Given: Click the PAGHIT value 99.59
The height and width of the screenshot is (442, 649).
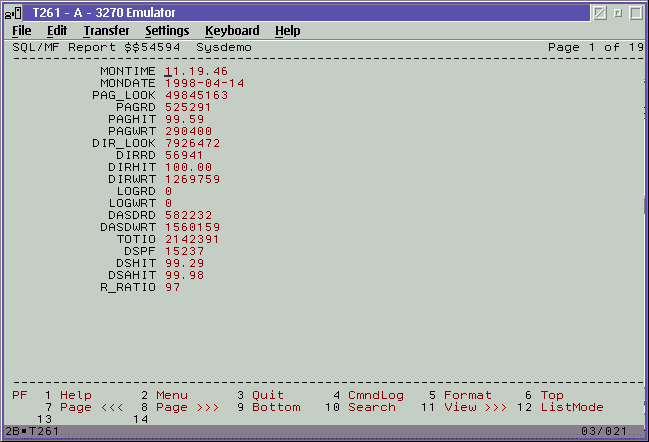Looking at the screenshot, I should [184, 119].
